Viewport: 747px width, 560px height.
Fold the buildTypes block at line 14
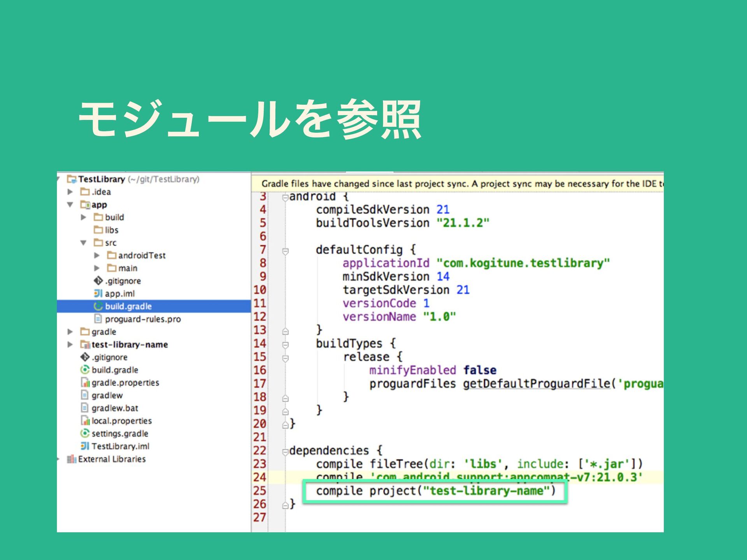click(x=285, y=345)
